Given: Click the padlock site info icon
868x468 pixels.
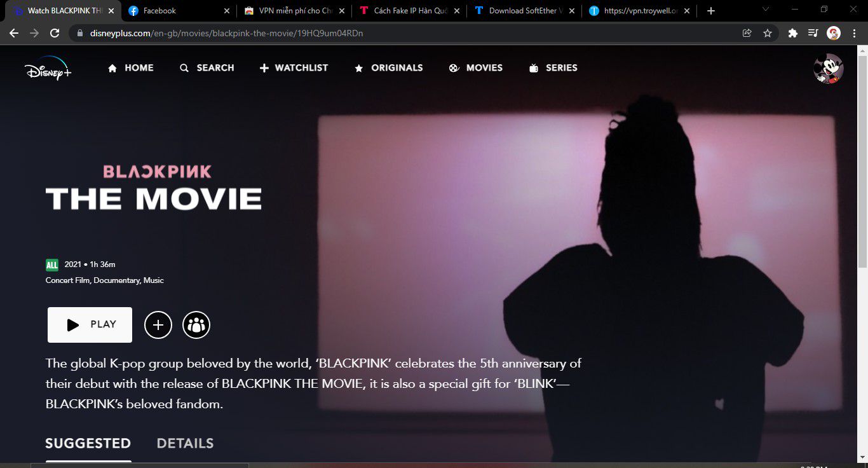Looking at the screenshot, I should point(80,33).
